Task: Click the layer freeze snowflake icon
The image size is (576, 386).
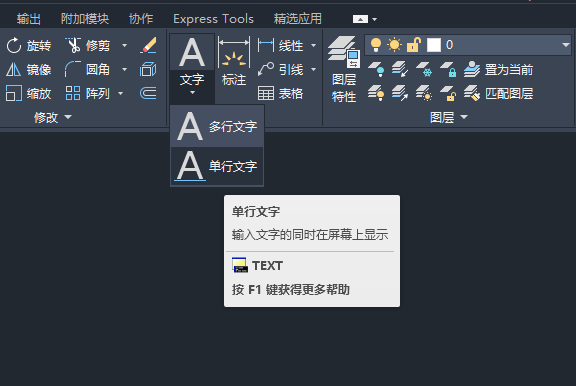Action: point(424,69)
